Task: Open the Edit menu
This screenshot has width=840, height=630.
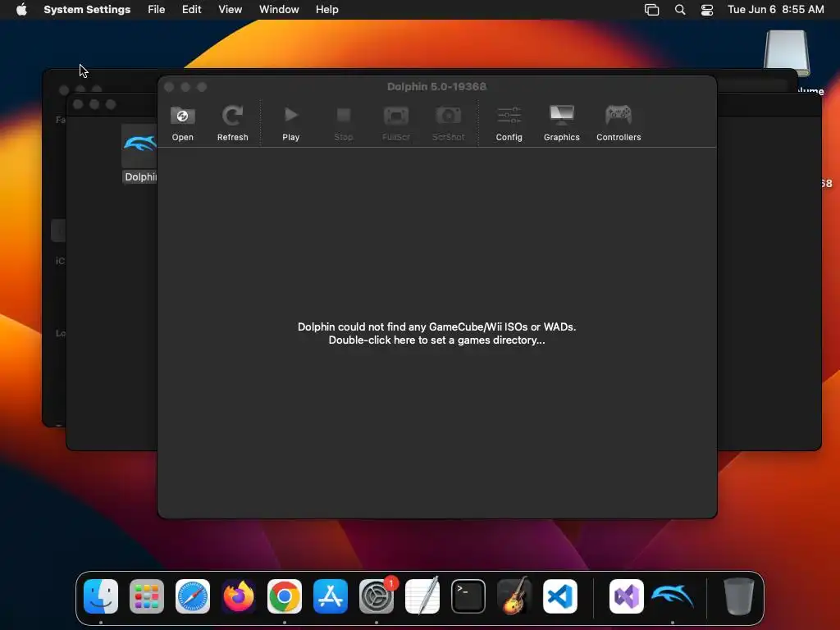Action: (x=191, y=10)
